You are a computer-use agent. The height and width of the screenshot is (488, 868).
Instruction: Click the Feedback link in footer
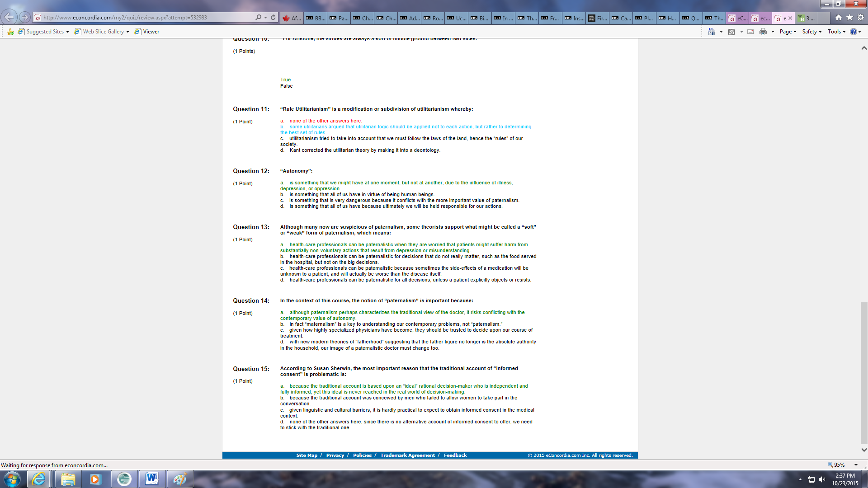tap(455, 455)
